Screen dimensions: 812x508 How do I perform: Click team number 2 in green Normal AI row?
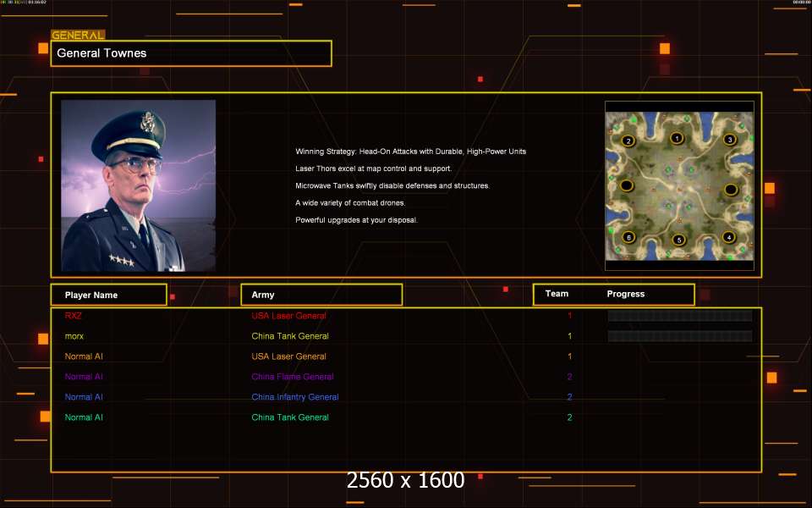coord(569,417)
